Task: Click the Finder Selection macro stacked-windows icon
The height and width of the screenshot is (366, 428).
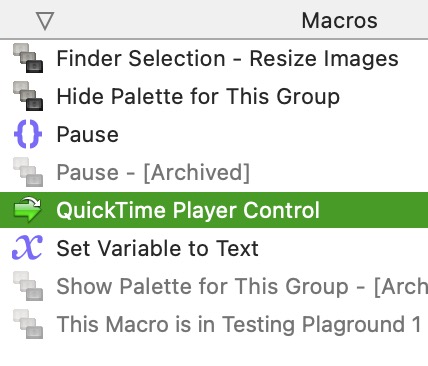Action: click(28, 58)
